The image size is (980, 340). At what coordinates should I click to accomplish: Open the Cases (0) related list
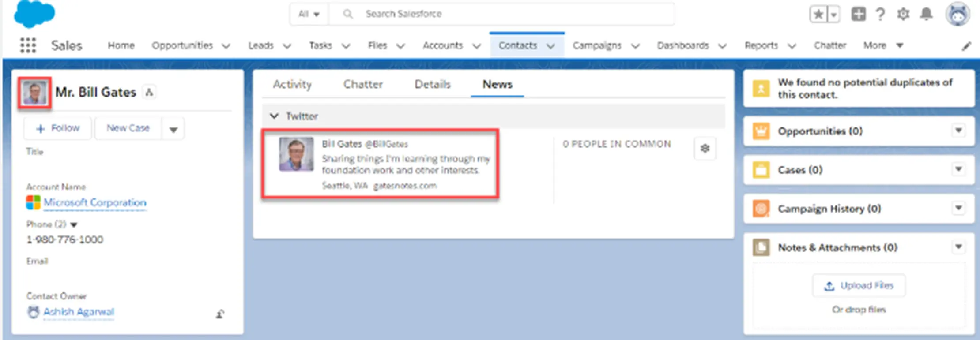click(800, 170)
